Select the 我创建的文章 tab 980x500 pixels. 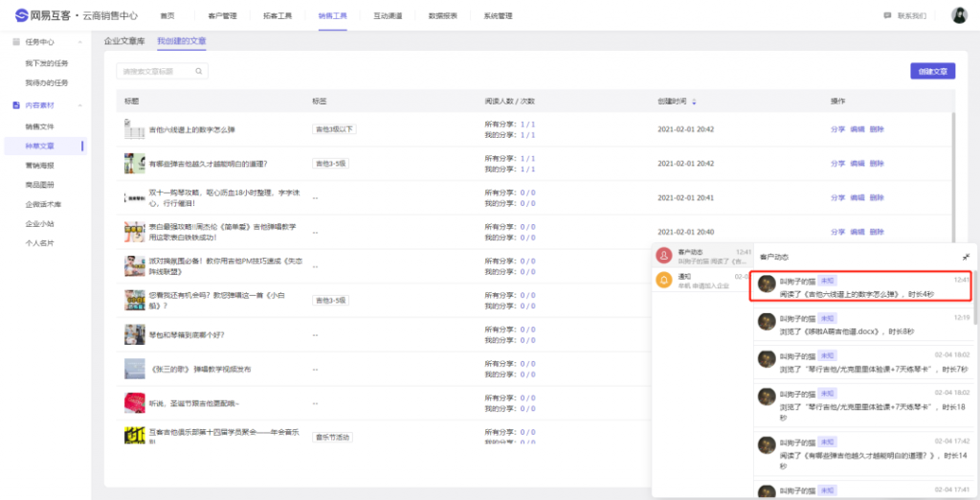click(182, 40)
